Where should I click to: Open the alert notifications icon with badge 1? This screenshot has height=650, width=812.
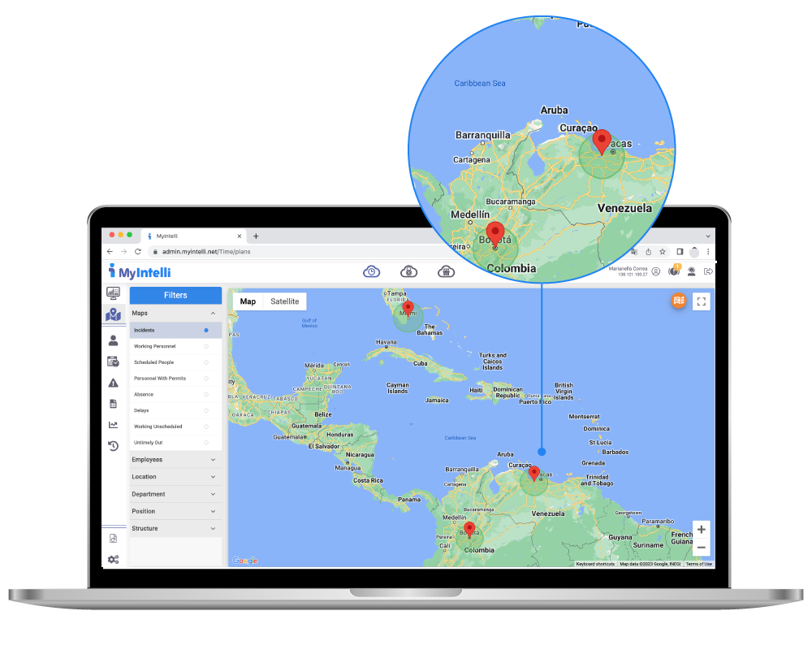[674, 271]
